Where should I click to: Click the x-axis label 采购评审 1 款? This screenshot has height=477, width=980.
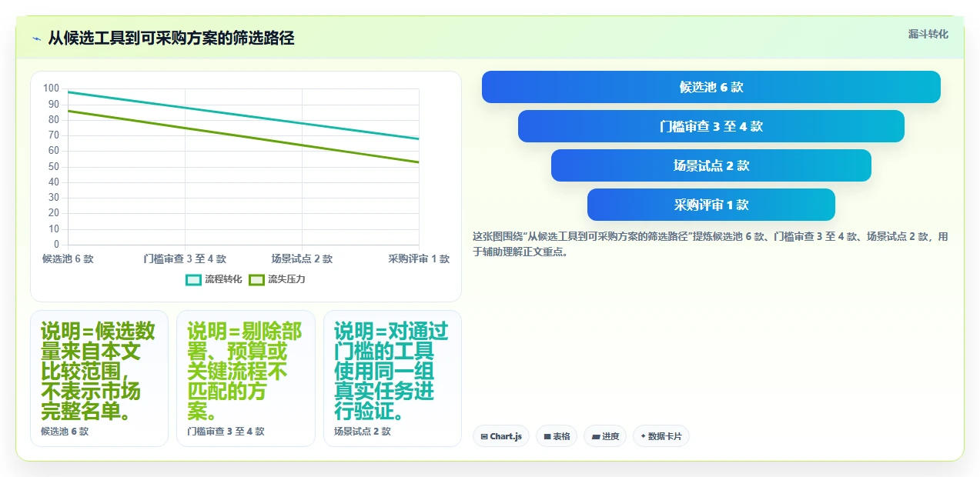point(419,259)
